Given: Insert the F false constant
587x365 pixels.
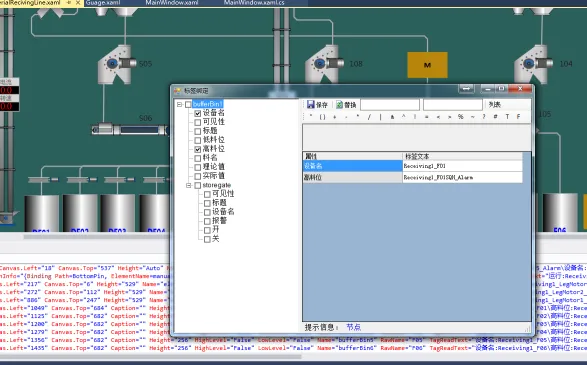Looking at the screenshot, I should [518, 117].
